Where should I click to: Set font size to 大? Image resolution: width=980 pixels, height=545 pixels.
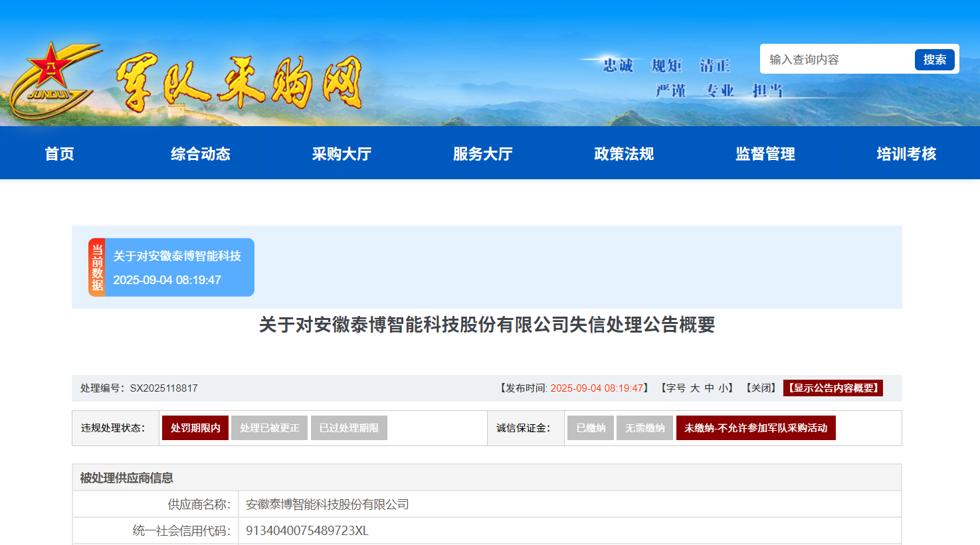pyautogui.click(x=695, y=388)
